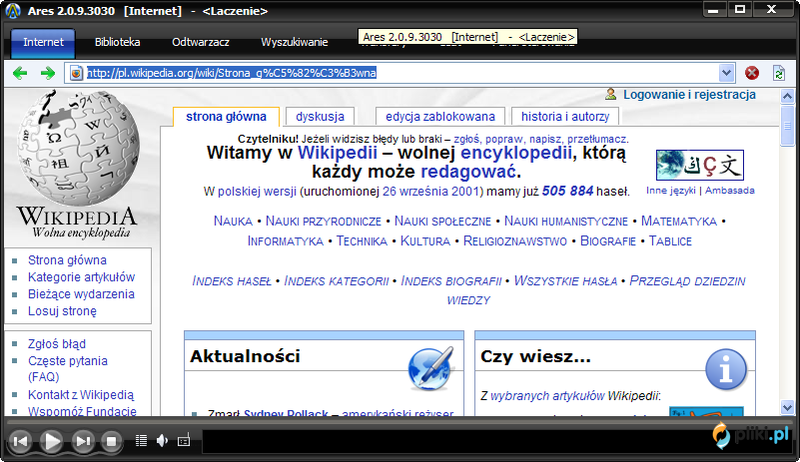Open the Tablice link
Viewport: 800px width, 462px height.
[670, 241]
